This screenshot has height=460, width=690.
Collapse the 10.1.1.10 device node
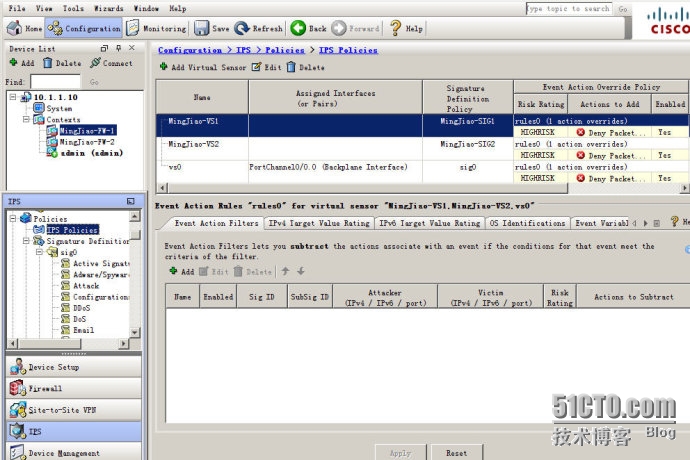pos(13,97)
